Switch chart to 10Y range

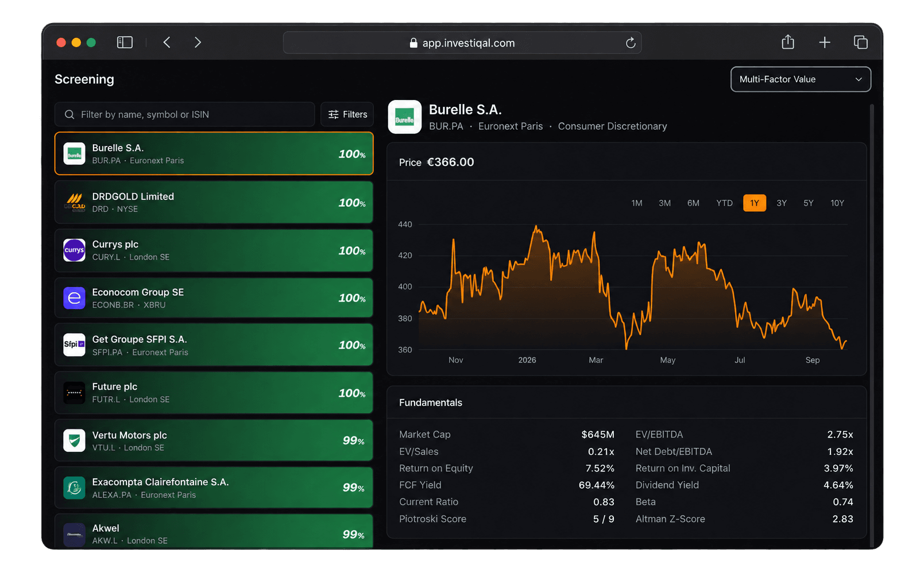tap(837, 203)
